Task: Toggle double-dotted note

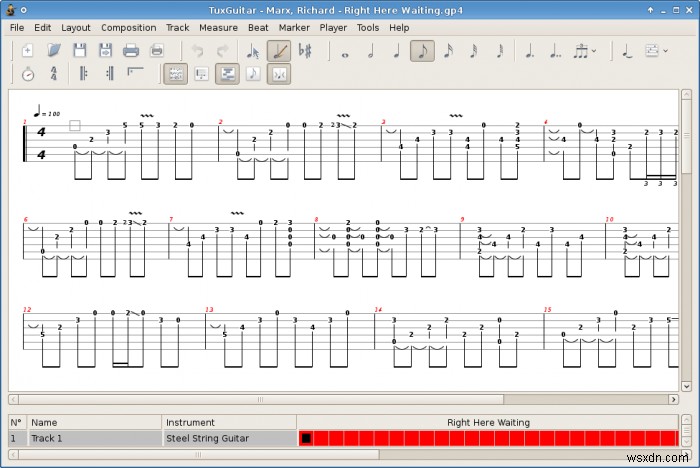Action: coord(555,51)
